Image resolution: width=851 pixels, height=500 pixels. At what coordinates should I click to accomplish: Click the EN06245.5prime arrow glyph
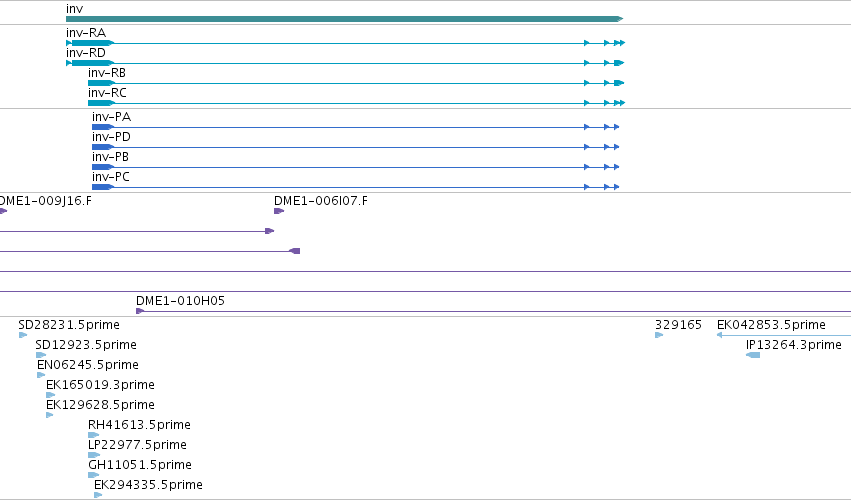coord(41,375)
